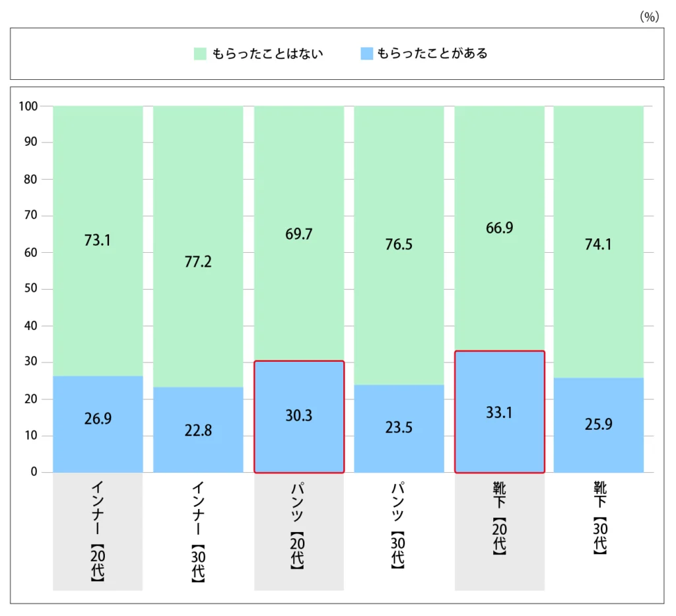Click the 80 y-axis tick label
Screen dimensions: 676x616
(30, 179)
